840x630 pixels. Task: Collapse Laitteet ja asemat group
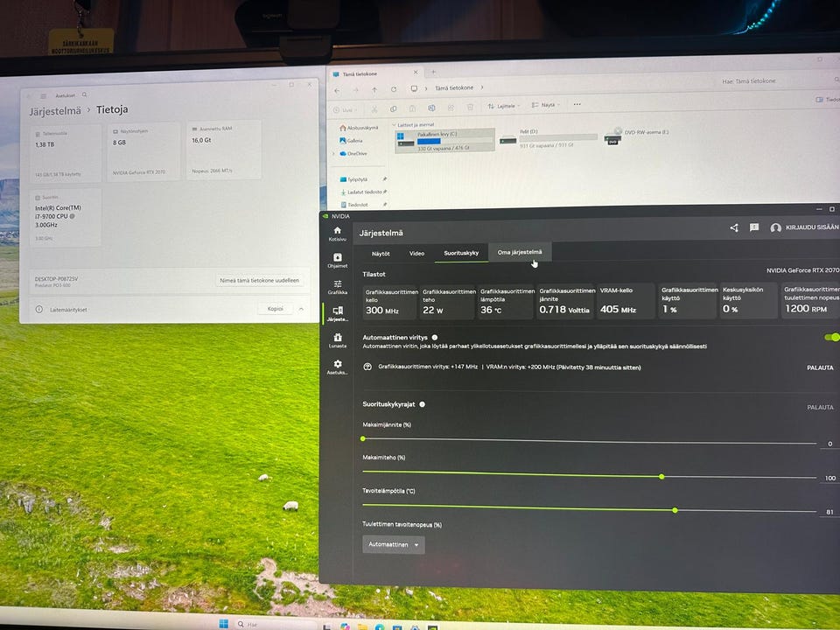tap(395, 125)
